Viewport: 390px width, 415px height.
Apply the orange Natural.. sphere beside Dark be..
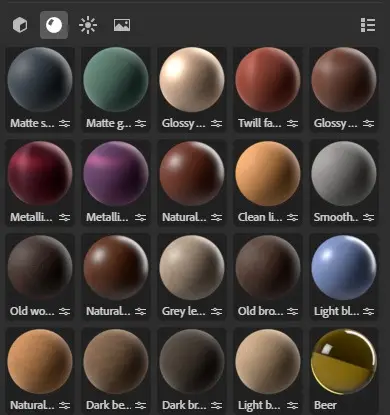click(40, 361)
